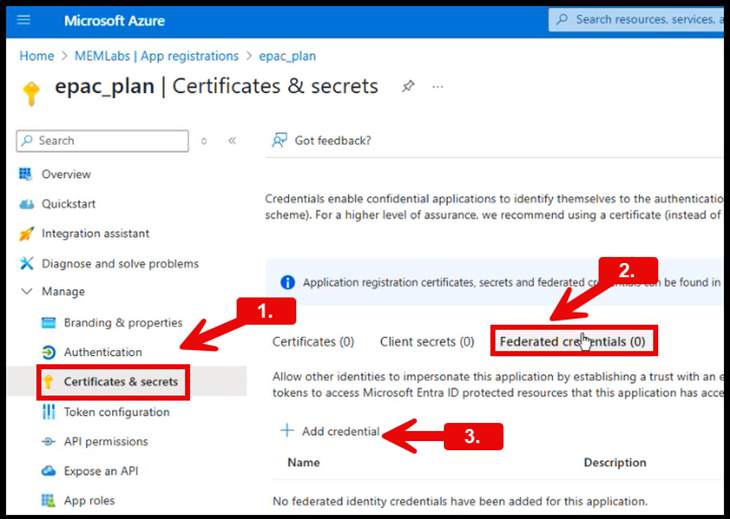This screenshot has height=519, width=730.
Task: Click the Microsoft Azure home title
Action: (x=114, y=20)
